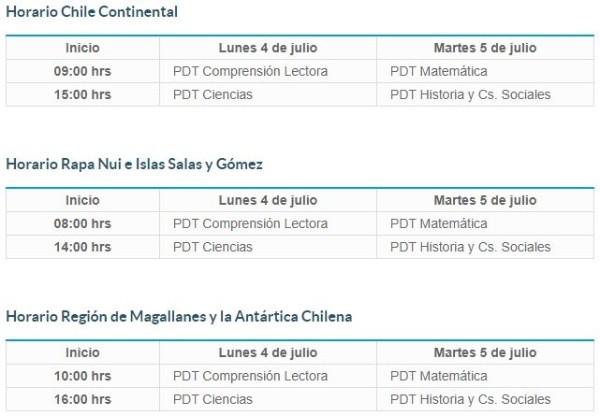Click PDT Historia y Cs. Sociales at 14:00
This screenshot has width=600, height=416.
tap(470, 247)
